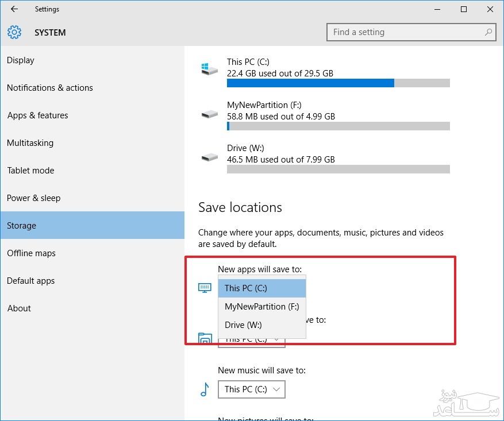
Task: Click the This PC (C:) usage bar
Action: click(338, 83)
